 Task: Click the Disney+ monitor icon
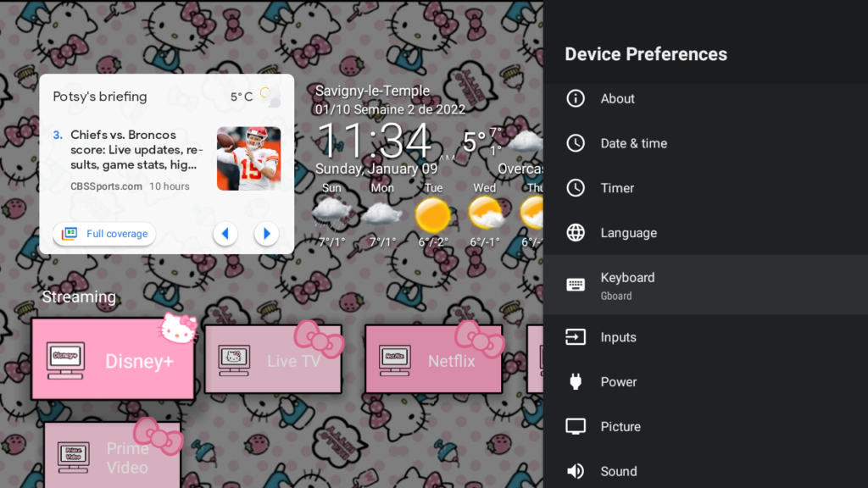(x=65, y=360)
